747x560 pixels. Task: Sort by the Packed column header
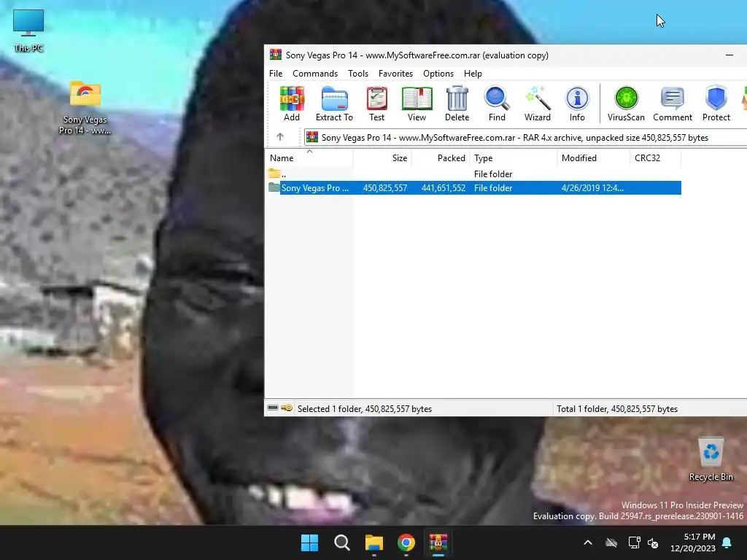[x=440, y=157]
